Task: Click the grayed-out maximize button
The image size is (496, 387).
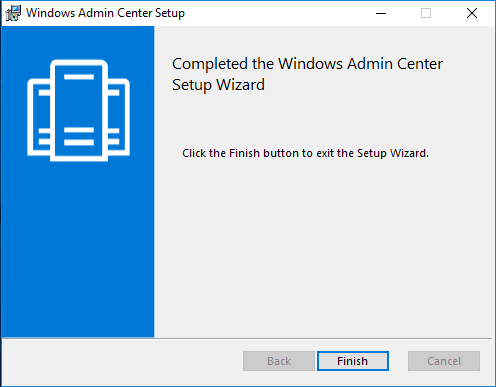Action: (426, 13)
